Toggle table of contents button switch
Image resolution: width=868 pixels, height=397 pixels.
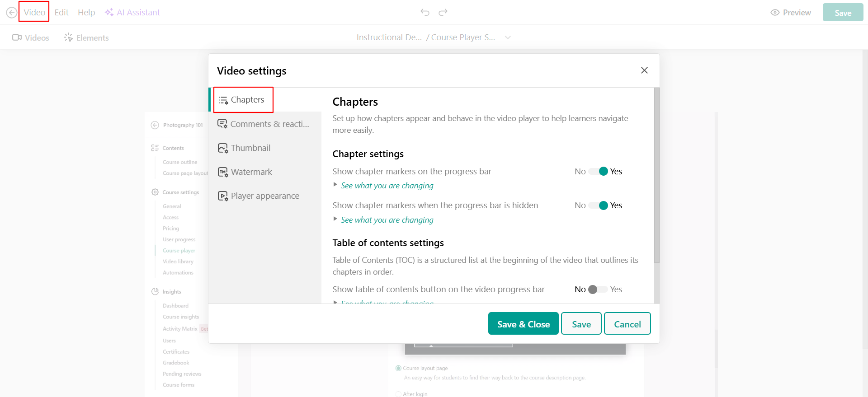(598, 290)
